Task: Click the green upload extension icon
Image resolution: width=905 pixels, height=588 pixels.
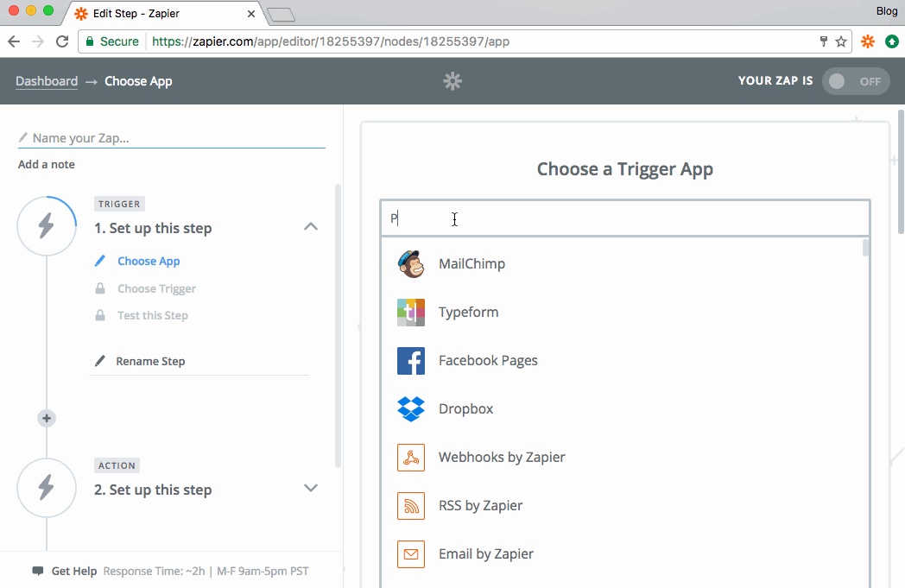Action: [x=892, y=41]
